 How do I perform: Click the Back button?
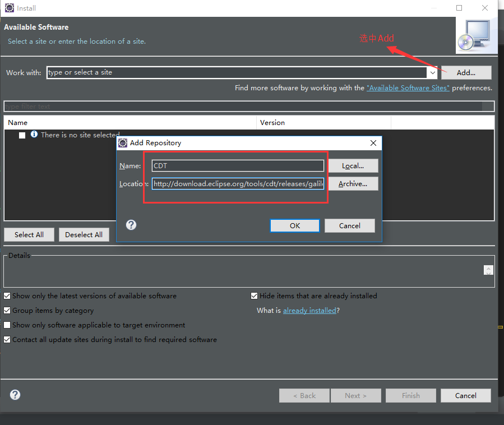click(x=304, y=396)
